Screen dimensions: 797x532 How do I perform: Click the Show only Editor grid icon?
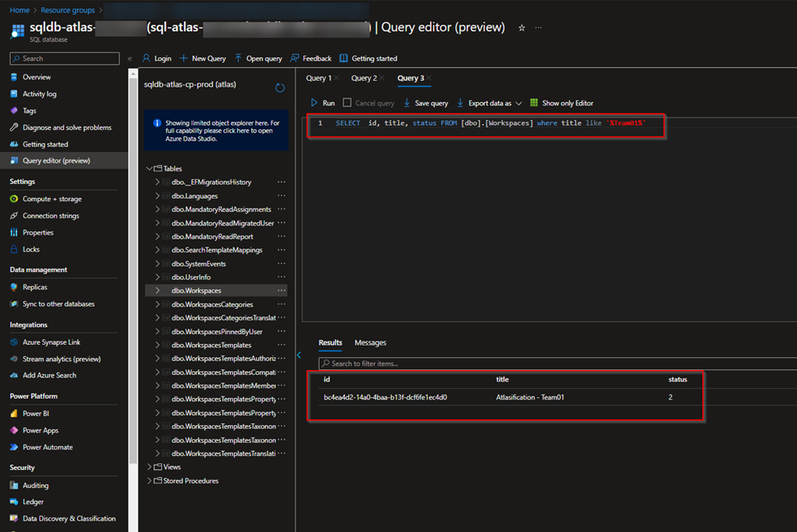(x=534, y=103)
